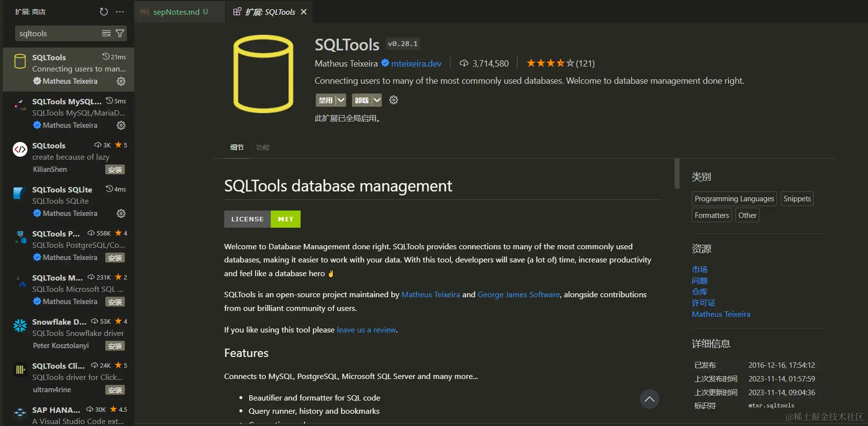Close the SQLTools extension tab
The height and width of the screenshot is (426, 868).
tap(304, 12)
